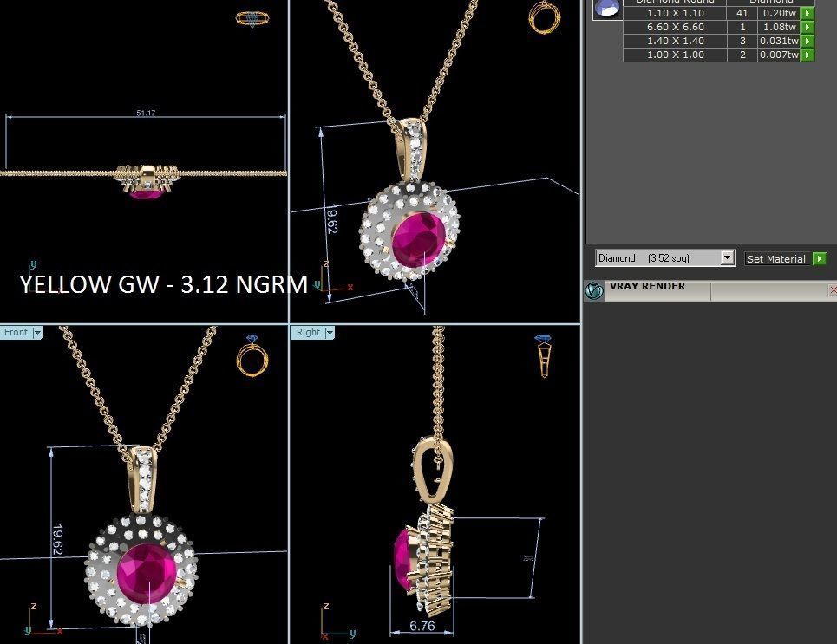Close the VRAY RENDER panel
The width and height of the screenshot is (837, 644).
click(832, 289)
